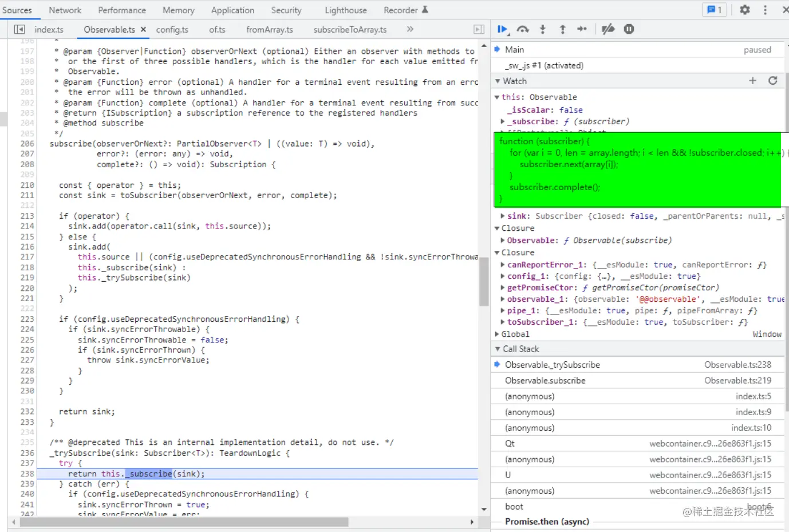This screenshot has width=789, height=532.
Task: Expand canReportError_1 object
Action: (x=503, y=265)
